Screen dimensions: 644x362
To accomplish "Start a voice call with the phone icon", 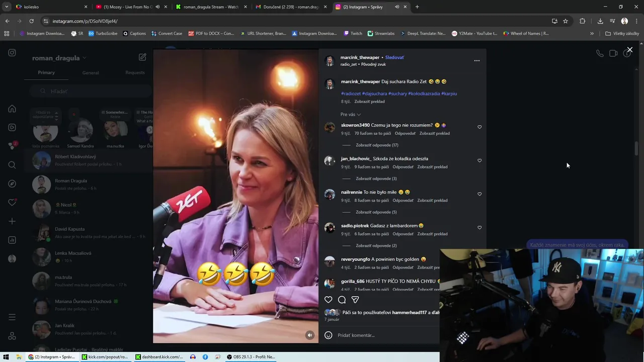I will click(x=600, y=53).
